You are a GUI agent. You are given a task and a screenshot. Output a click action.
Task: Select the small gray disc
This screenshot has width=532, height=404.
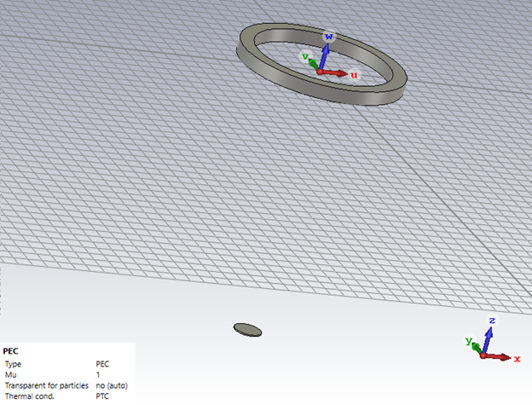[248, 330]
